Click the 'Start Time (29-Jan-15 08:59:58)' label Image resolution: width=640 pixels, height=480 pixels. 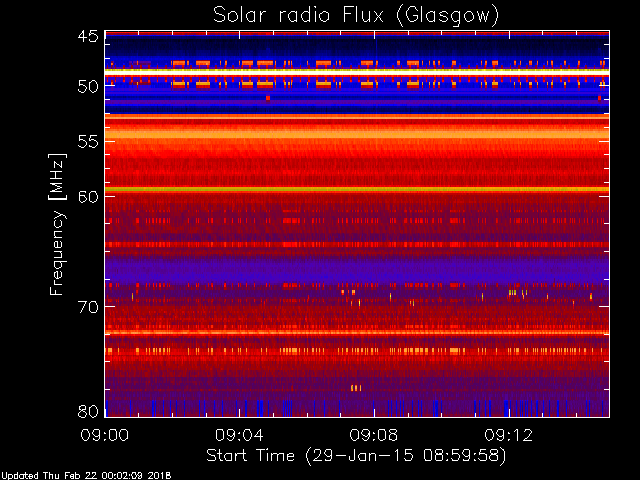[x=356, y=455]
